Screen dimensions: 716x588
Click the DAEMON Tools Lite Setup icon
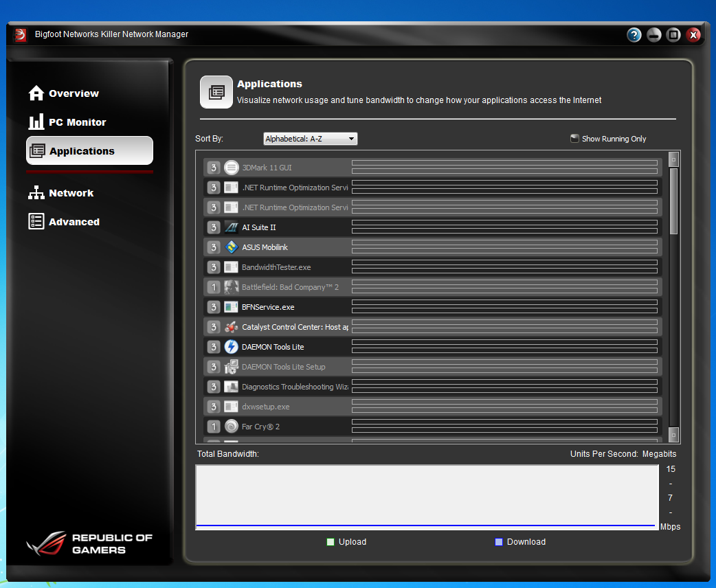click(232, 367)
